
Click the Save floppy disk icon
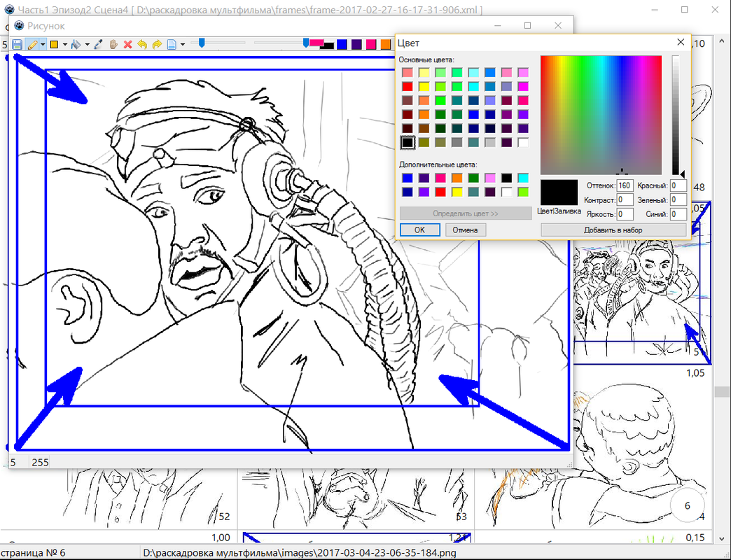(18, 44)
